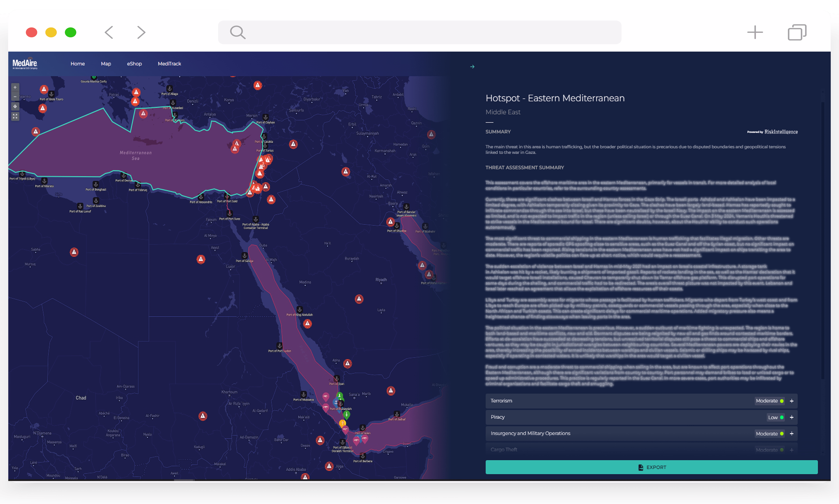This screenshot has width=839, height=504.
Task: Open the Port of Massawa anchor icon
Action: pyautogui.click(x=304, y=394)
